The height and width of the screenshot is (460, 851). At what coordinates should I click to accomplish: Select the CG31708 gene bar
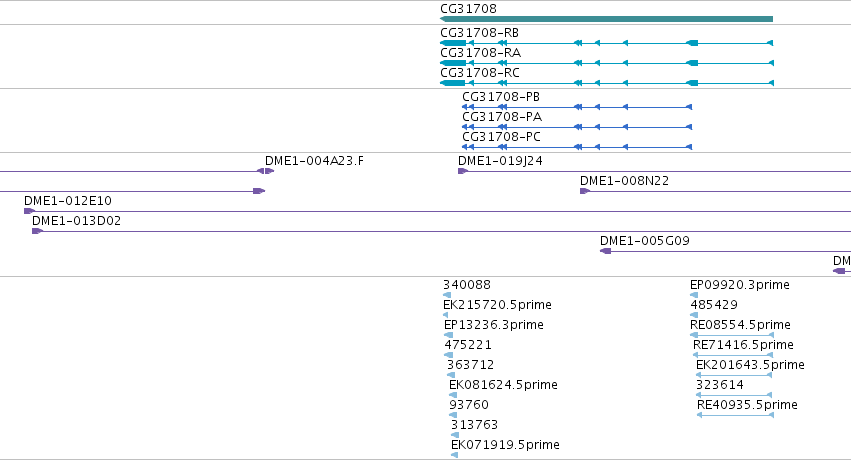pos(606,19)
